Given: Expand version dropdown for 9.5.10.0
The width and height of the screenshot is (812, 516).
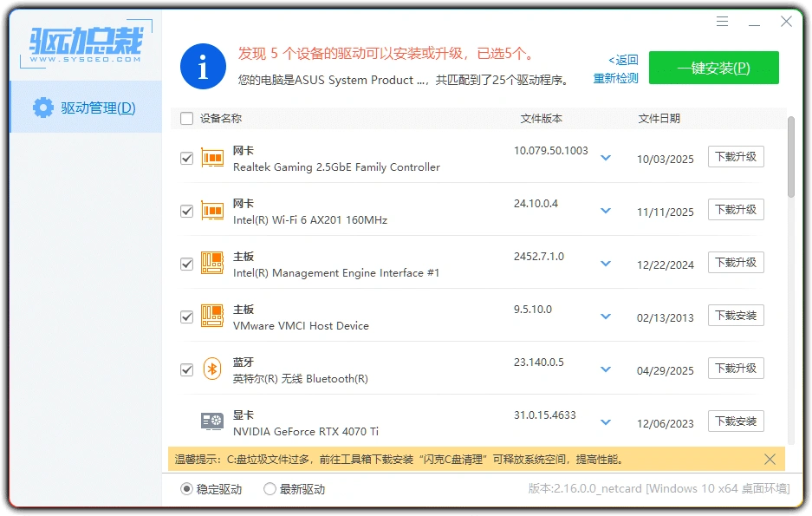Looking at the screenshot, I should (x=606, y=316).
